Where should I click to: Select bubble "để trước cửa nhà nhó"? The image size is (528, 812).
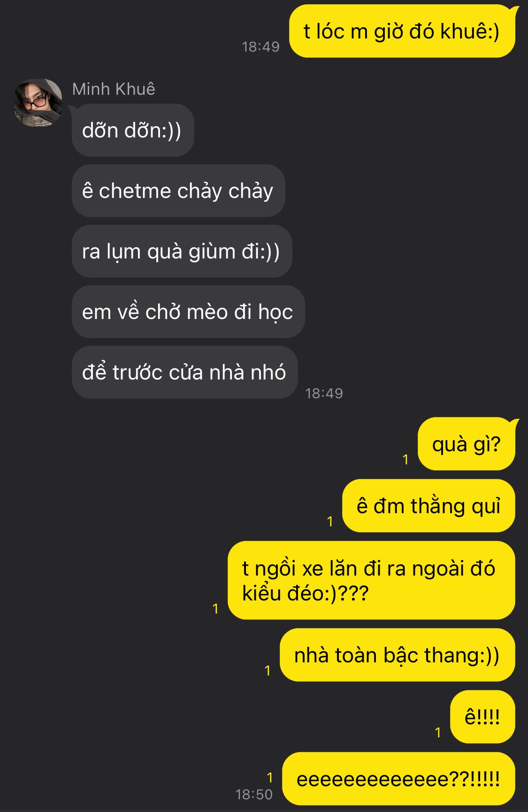click(x=184, y=372)
